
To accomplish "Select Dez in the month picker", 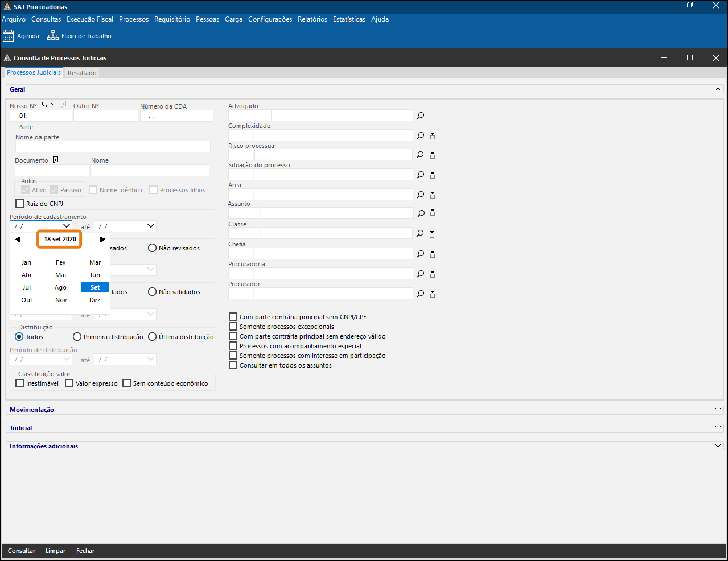I will 95,300.
